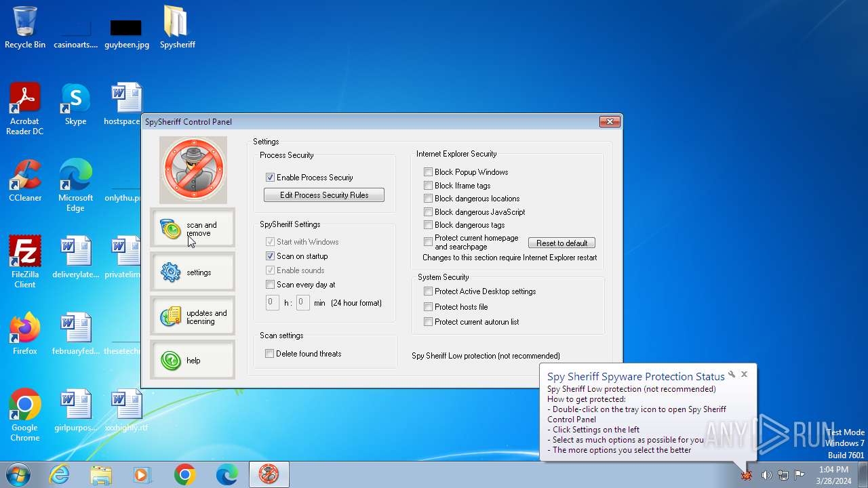Screen dimensions: 868x488
Task: Open the Spysheriff folder on desktop
Action: [177, 28]
